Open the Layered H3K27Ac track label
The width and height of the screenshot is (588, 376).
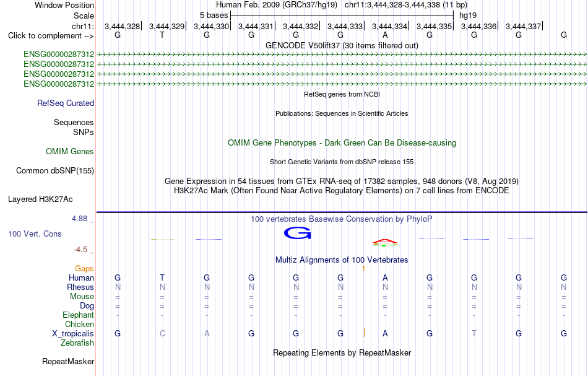click(x=40, y=199)
